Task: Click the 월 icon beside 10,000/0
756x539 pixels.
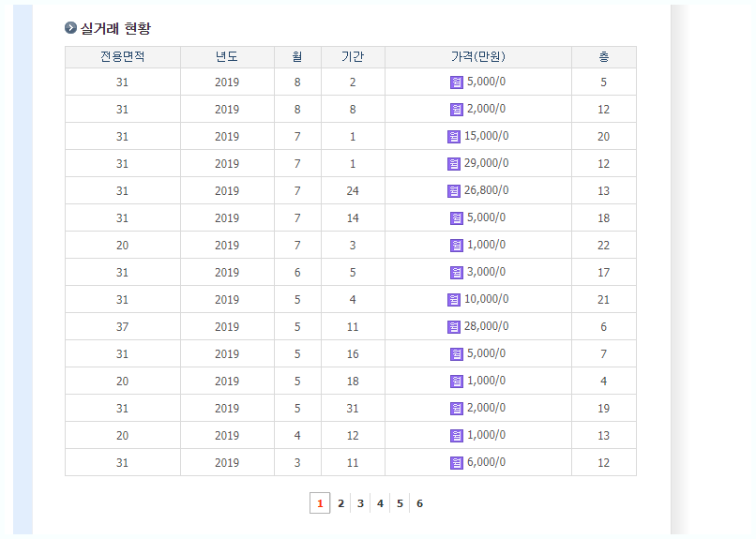Action: click(454, 300)
